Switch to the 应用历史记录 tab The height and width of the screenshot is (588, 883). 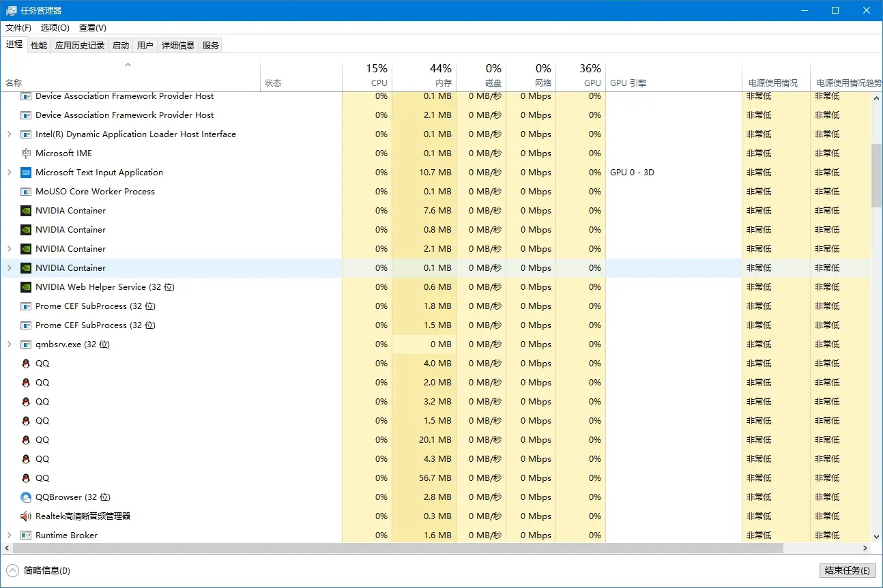(x=80, y=46)
